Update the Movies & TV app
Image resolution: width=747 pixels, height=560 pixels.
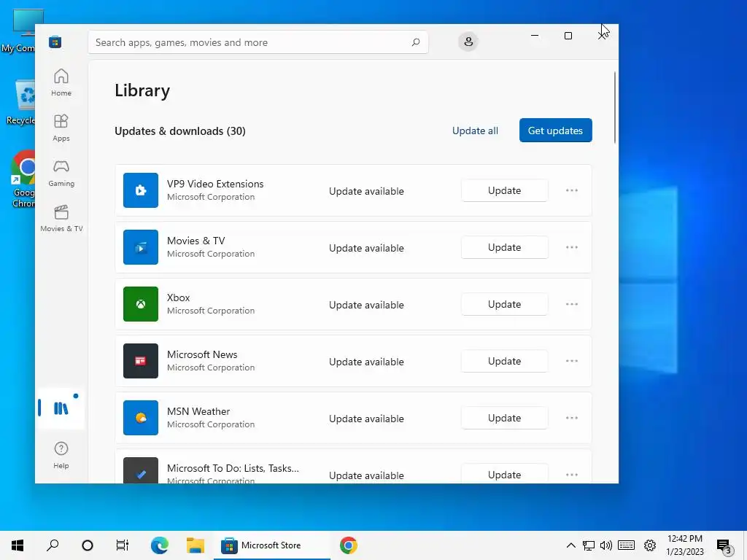pos(505,247)
